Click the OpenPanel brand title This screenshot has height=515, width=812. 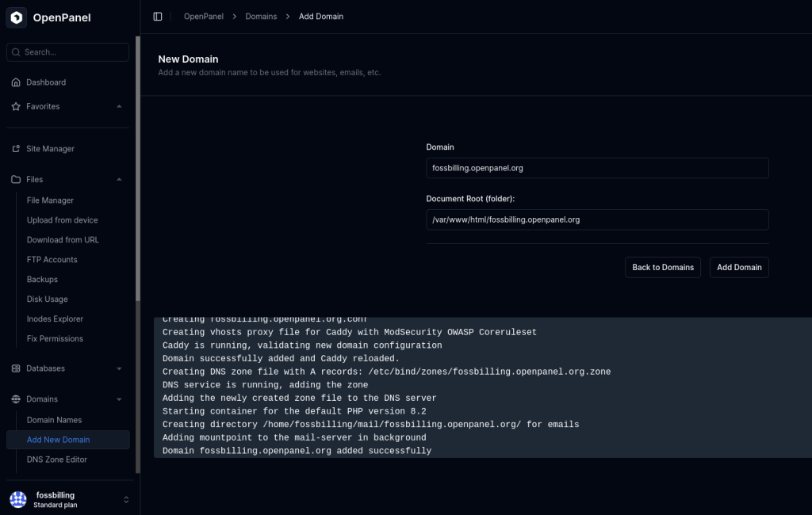point(62,17)
